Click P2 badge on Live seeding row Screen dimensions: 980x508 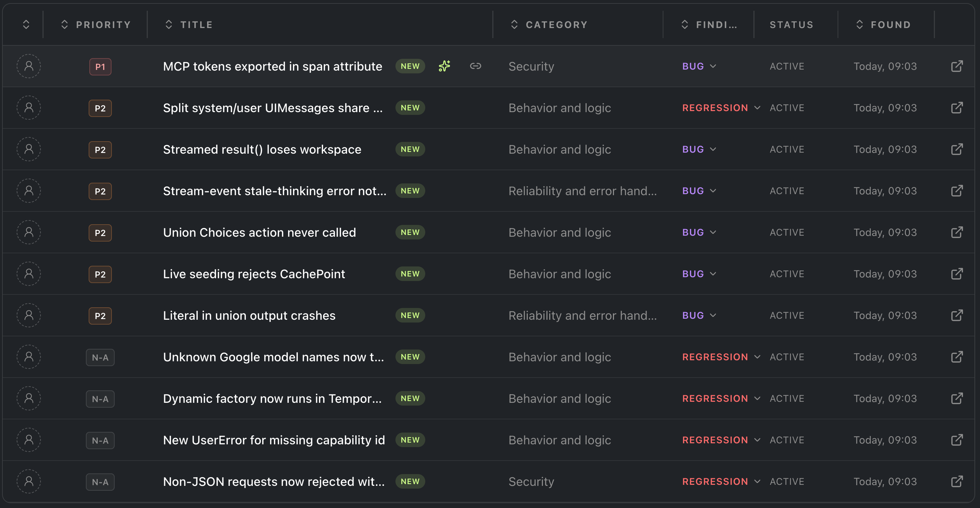[100, 274]
